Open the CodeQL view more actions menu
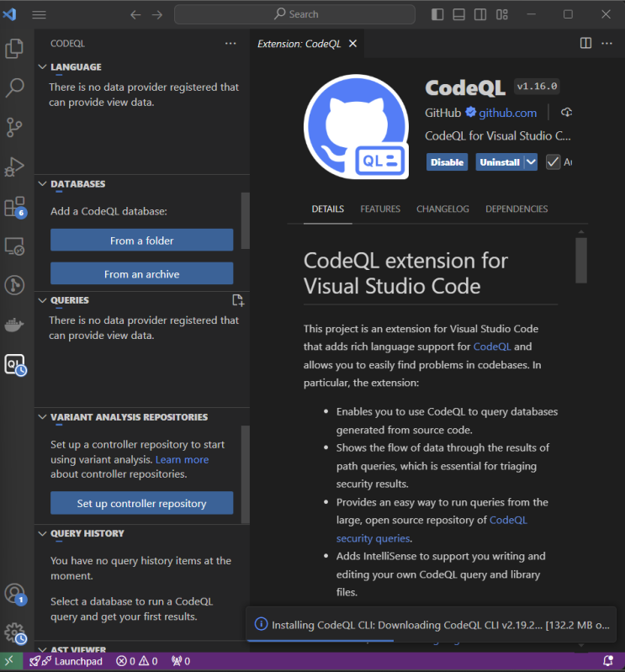The image size is (625, 672). (x=230, y=43)
